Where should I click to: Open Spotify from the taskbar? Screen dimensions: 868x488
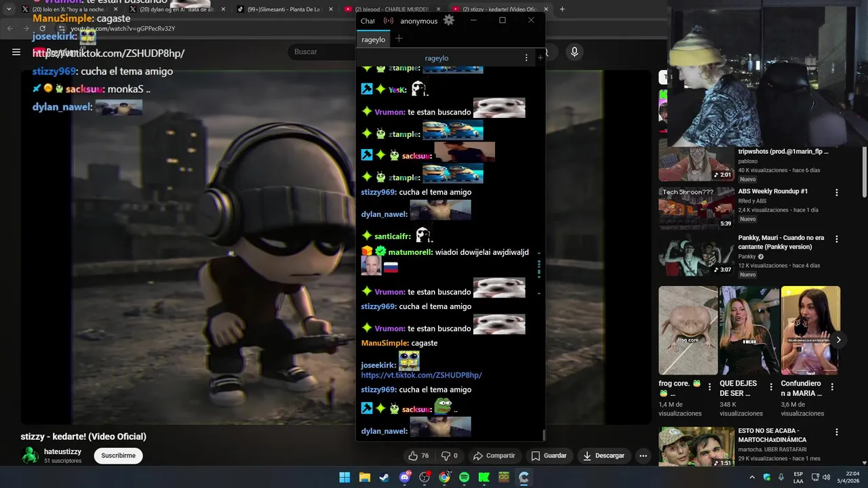(x=464, y=477)
